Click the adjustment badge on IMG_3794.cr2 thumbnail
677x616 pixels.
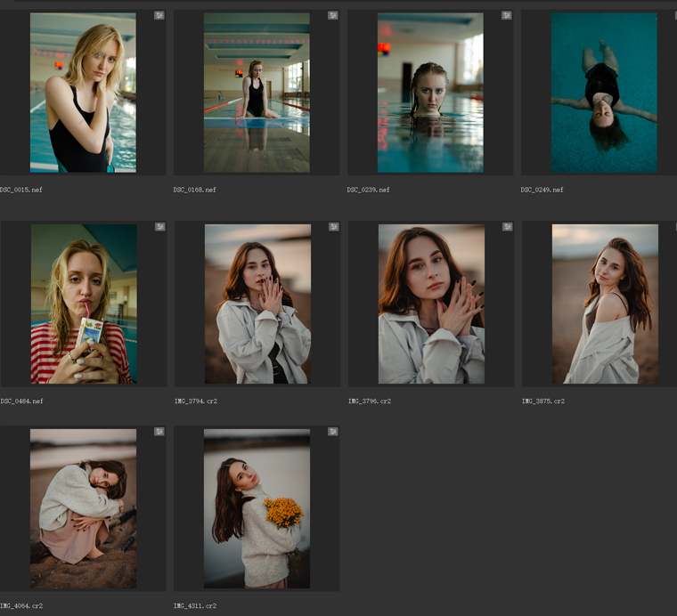[x=334, y=227]
